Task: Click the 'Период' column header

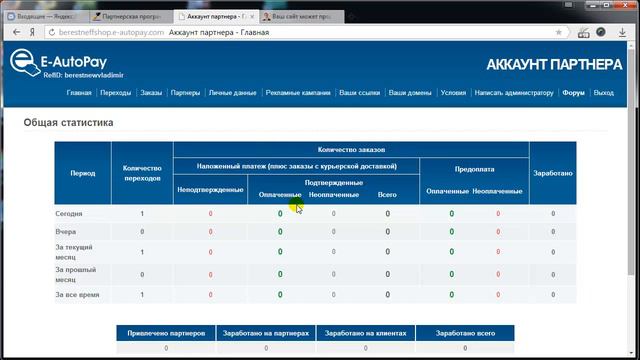Action: [83, 173]
